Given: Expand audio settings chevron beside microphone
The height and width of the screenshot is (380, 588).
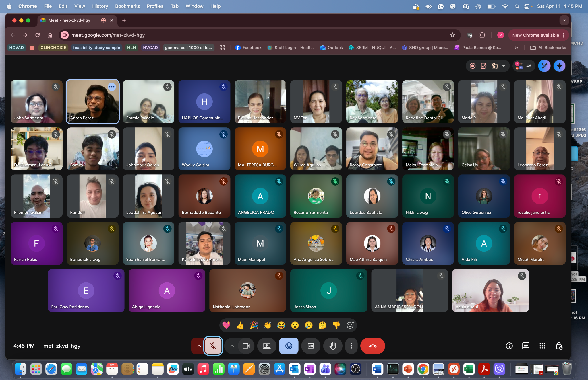Looking at the screenshot, I should click(199, 346).
